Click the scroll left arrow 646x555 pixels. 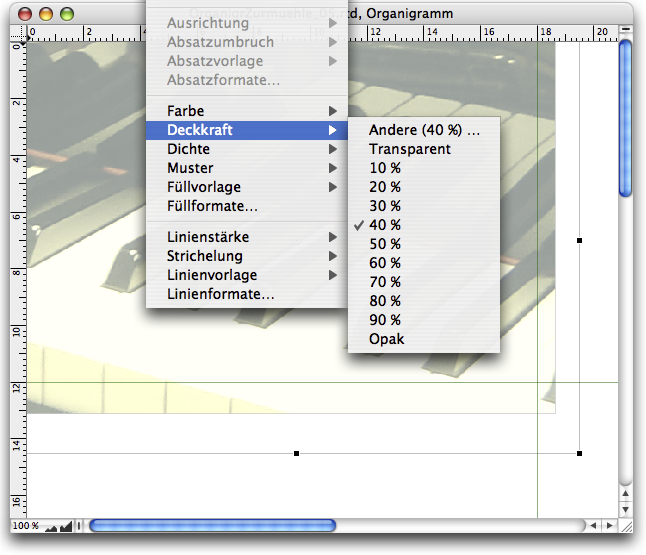(594, 525)
